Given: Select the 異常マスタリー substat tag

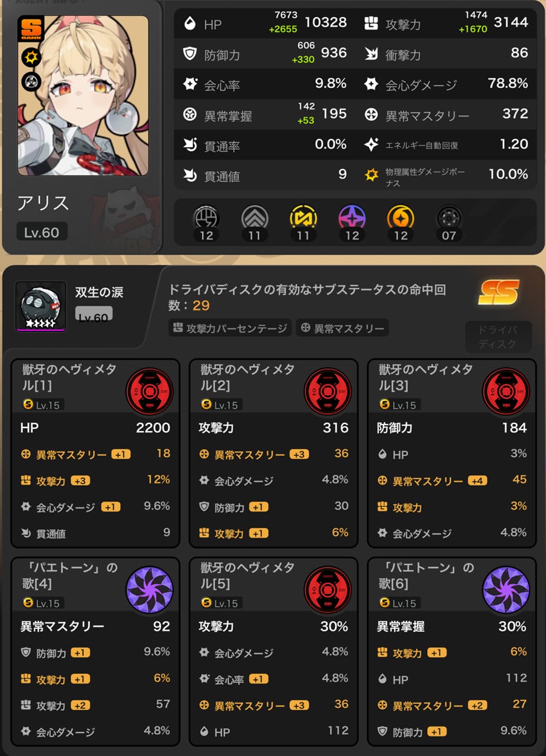Looking at the screenshot, I should pos(342,328).
